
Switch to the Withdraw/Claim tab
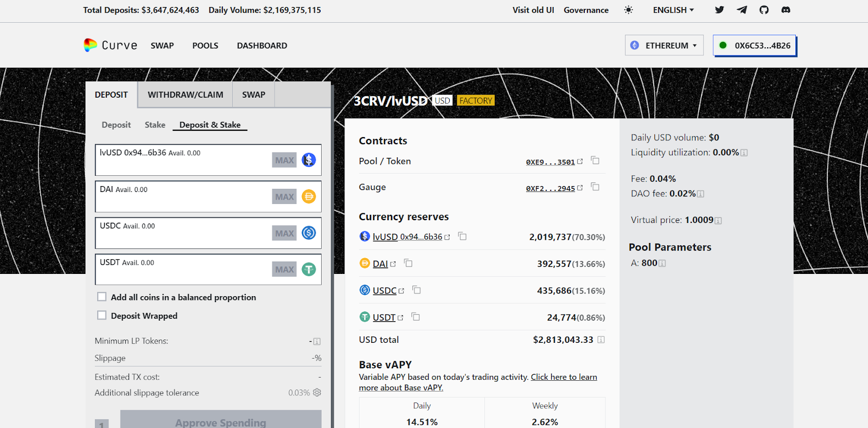coord(186,95)
